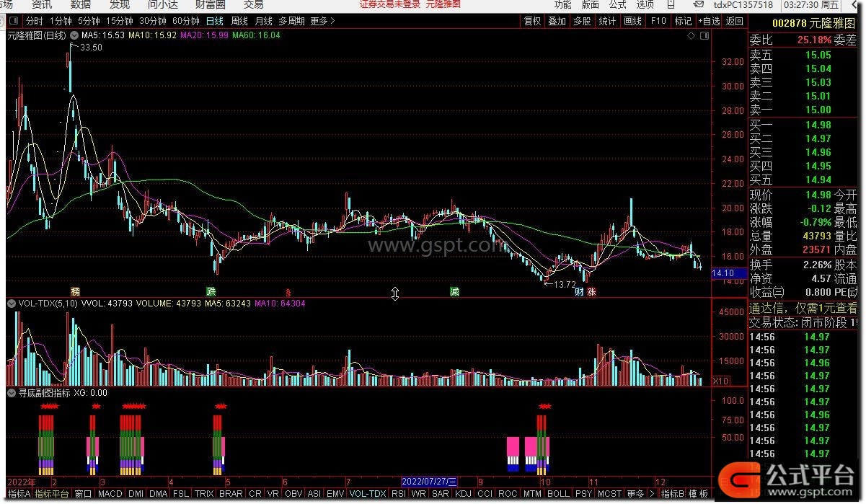
Task: Click the 证券交易未登录 login link
Action: (390, 4)
